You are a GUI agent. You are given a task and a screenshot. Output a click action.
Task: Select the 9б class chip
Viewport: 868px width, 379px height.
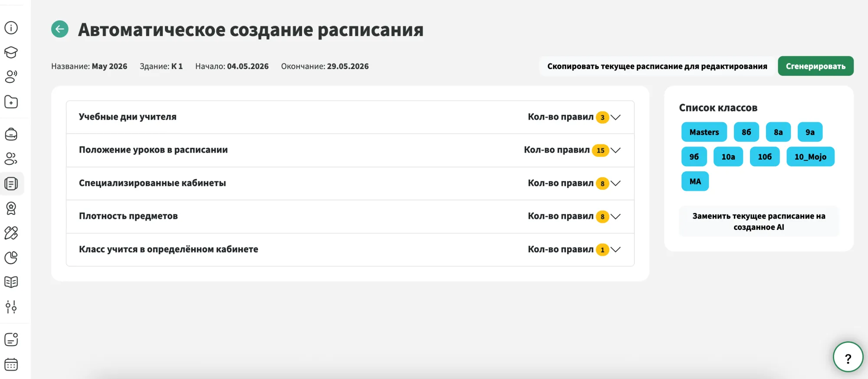[694, 157]
